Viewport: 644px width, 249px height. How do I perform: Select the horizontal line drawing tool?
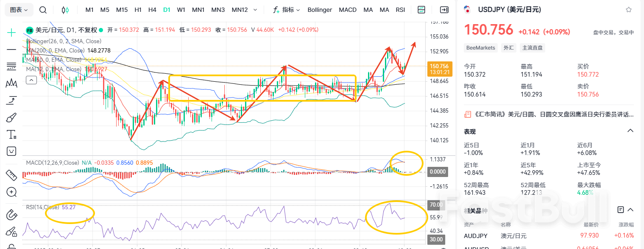(11, 50)
